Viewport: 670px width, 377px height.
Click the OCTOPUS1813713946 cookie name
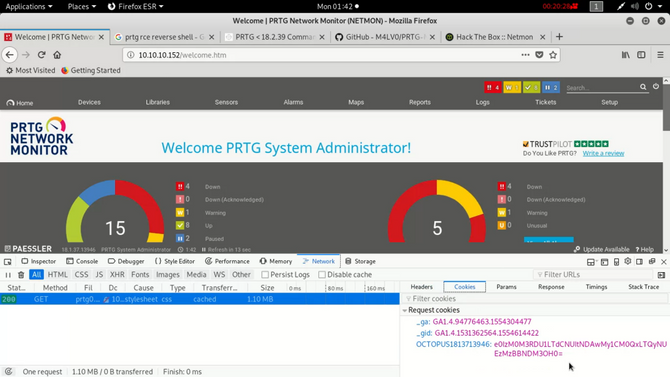point(453,344)
